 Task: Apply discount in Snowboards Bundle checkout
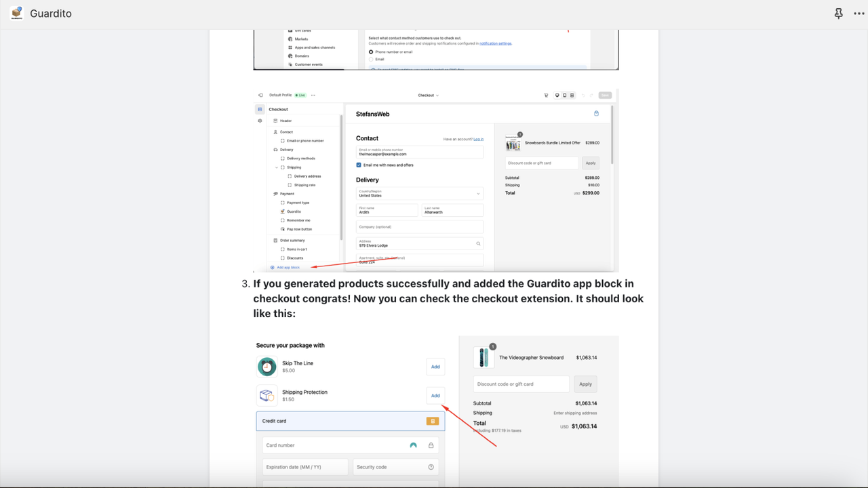(591, 163)
